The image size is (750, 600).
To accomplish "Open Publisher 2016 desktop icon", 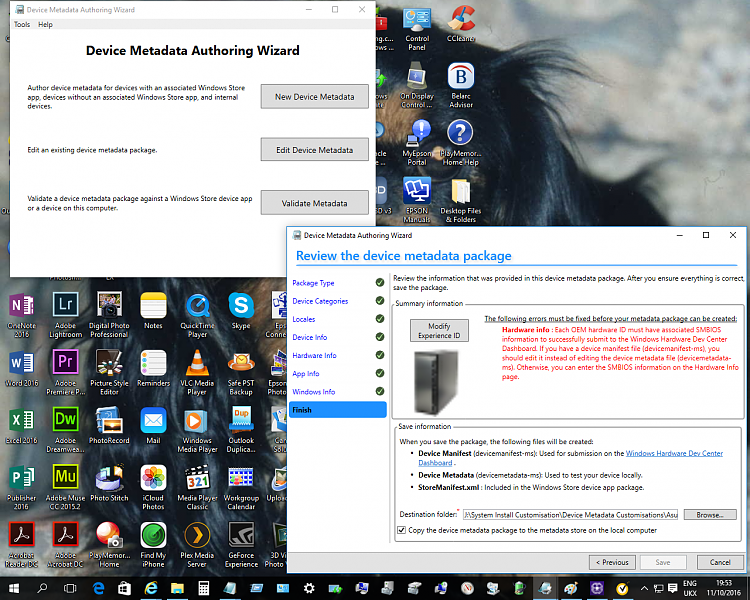I will click(x=22, y=487).
